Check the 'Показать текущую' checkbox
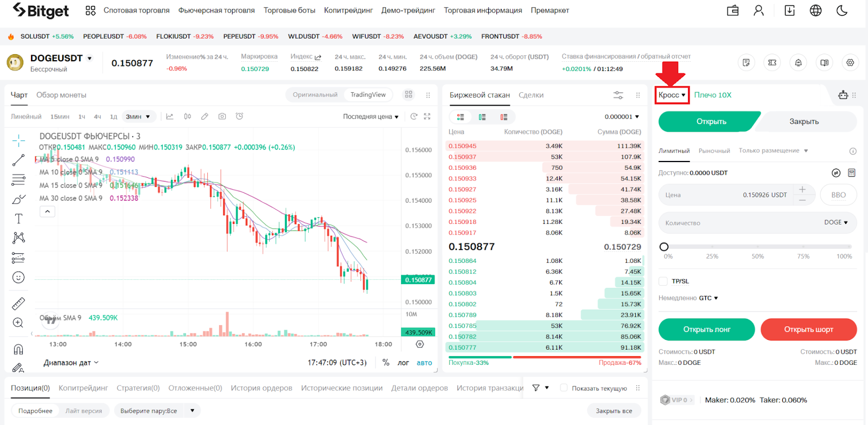This screenshot has height=425, width=868. click(x=564, y=388)
